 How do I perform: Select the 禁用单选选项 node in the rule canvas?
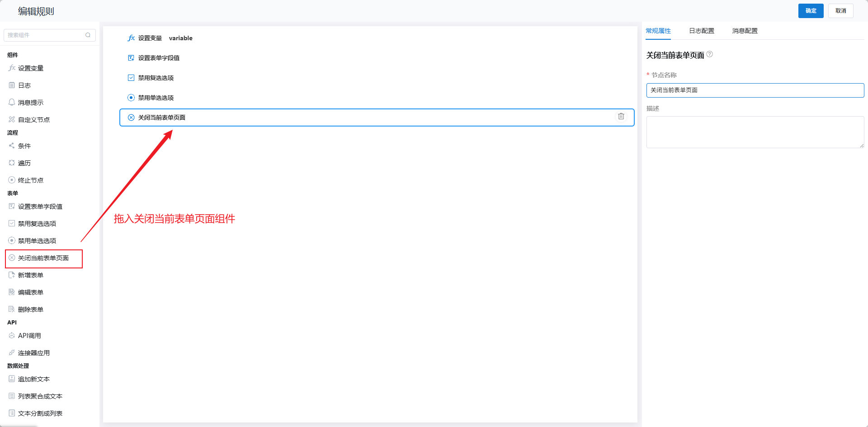click(x=156, y=98)
